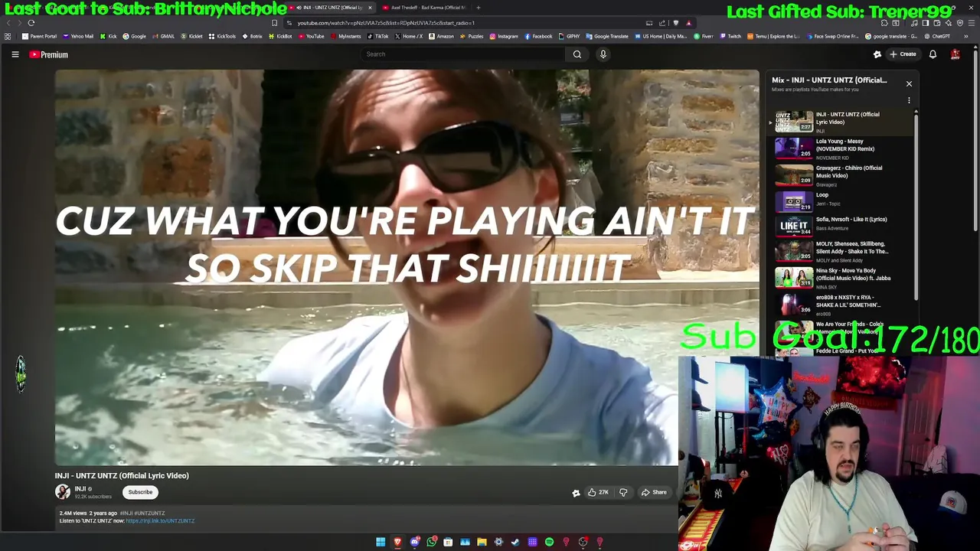Click the YouTube Premium logo

point(49,54)
